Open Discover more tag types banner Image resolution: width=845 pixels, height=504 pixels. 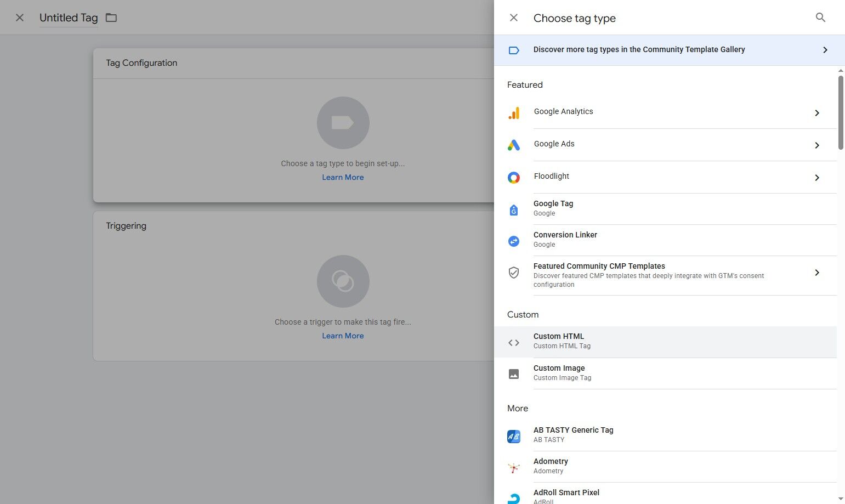click(670, 50)
